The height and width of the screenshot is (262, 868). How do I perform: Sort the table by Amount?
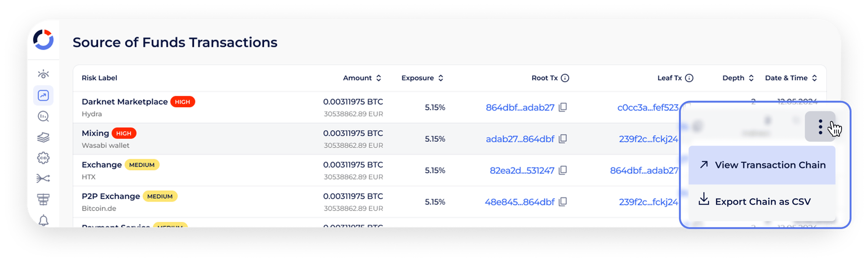[x=378, y=78]
